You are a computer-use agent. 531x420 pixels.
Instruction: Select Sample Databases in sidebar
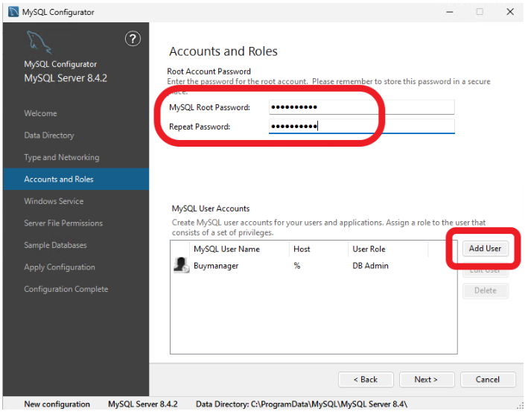[x=55, y=245]
